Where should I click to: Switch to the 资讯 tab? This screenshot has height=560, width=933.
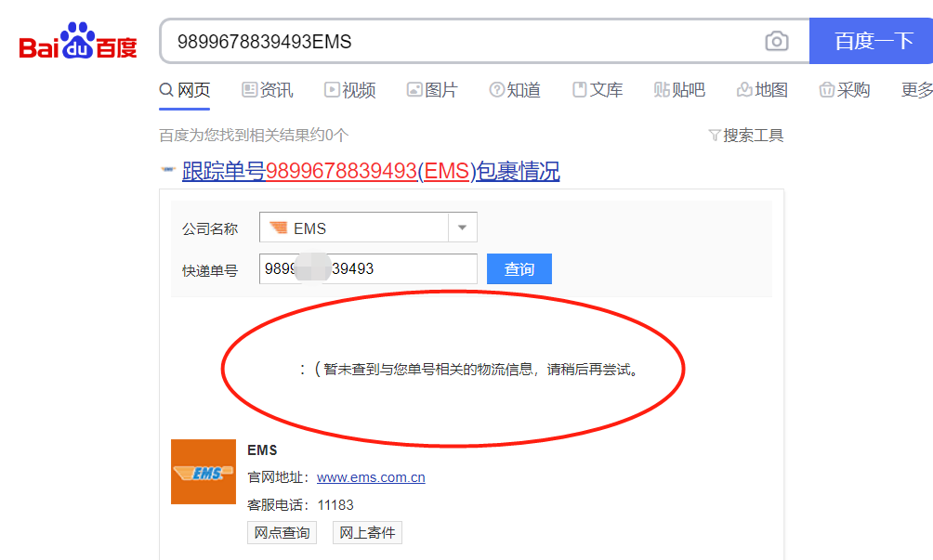(268, 90)
